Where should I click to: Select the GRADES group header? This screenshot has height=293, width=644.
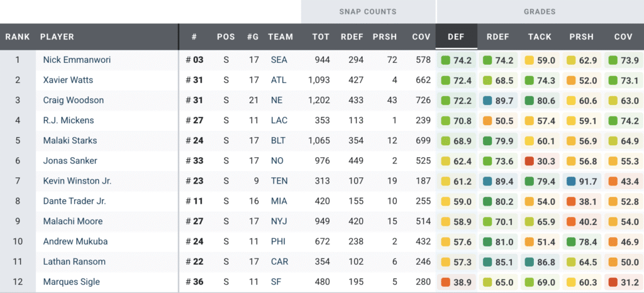540,11
